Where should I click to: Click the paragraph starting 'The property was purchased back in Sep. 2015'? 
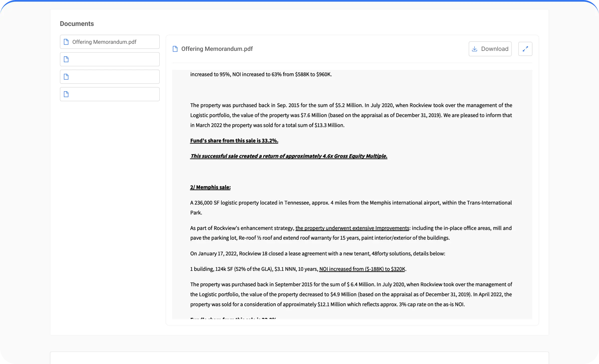(x=351, y=115)
